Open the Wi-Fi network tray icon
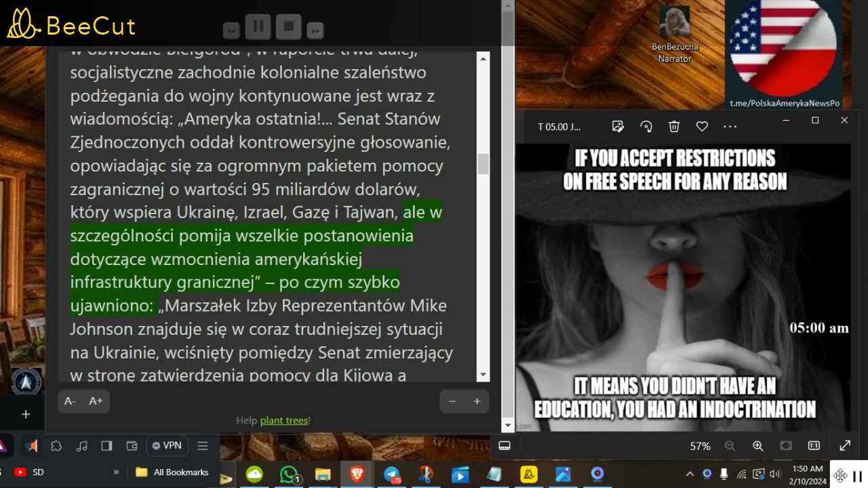Screen dimensions: 868x488 741,474
